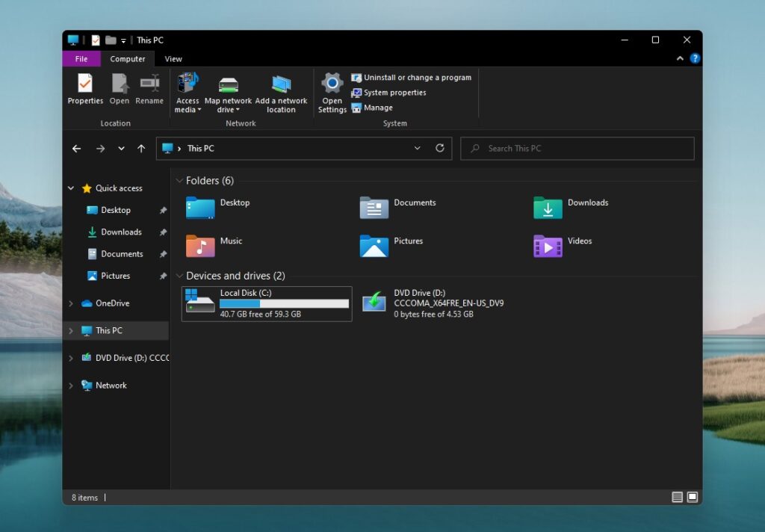Screen dimensions: 765x532
Task: Refresh This PC with the refresh icon
Action: pos(440,148)
